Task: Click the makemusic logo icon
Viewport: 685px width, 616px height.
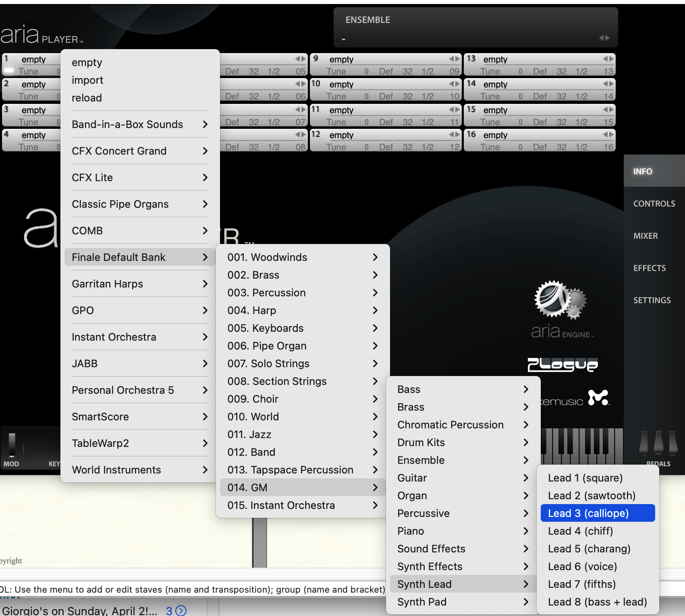Action: 598,398
